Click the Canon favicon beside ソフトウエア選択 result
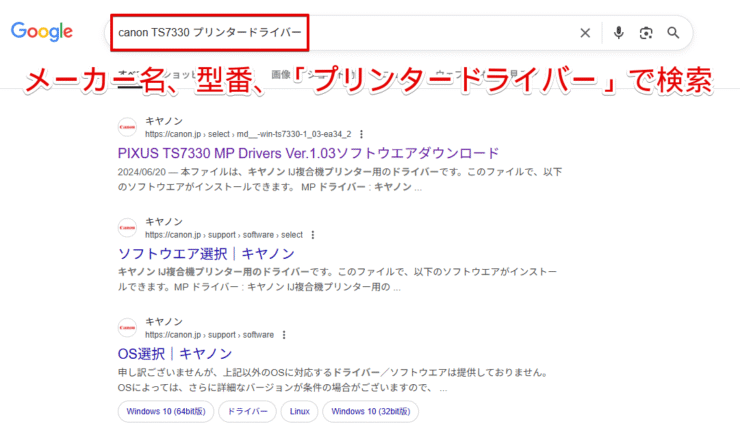Screen dimensions: 740x428 point(127,227)
